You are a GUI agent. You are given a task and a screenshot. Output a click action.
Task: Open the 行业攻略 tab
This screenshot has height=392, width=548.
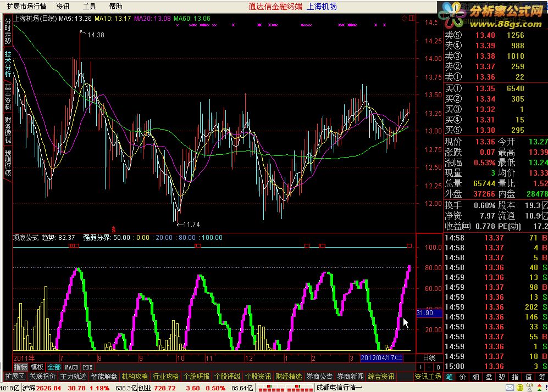165,377
